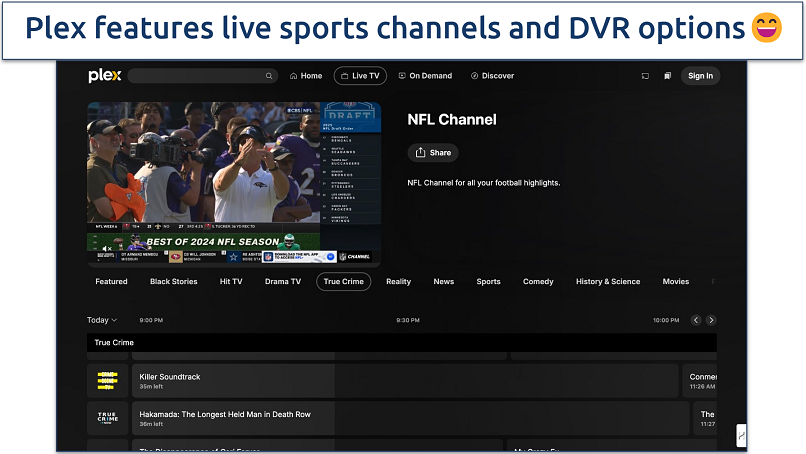Open the Live TV section

360,76
